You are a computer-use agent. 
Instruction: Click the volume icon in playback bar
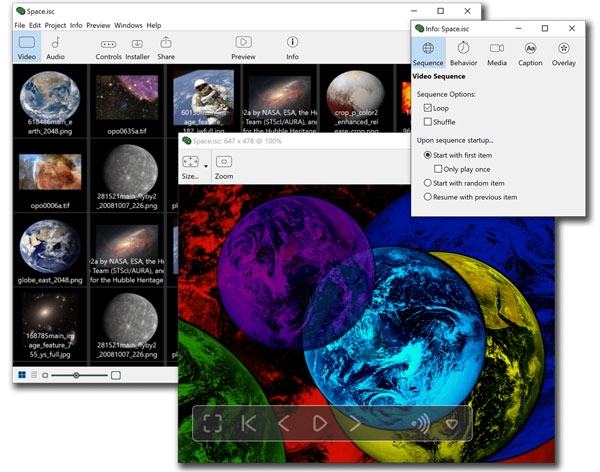coord(420,423)
